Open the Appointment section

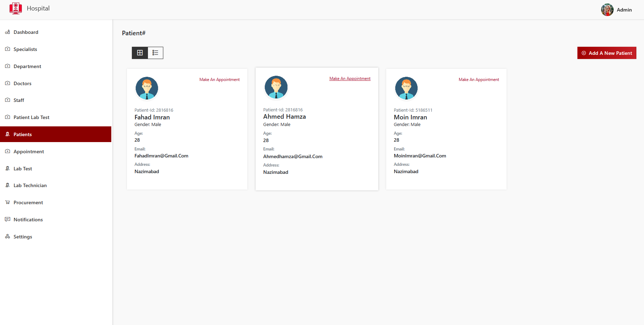point(29,152)
